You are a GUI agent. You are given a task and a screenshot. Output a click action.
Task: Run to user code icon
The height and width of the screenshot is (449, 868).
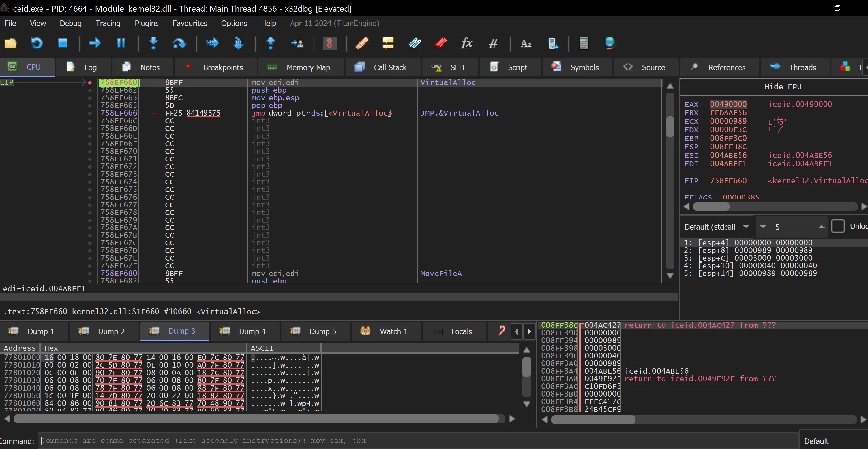tap(297, 43)
